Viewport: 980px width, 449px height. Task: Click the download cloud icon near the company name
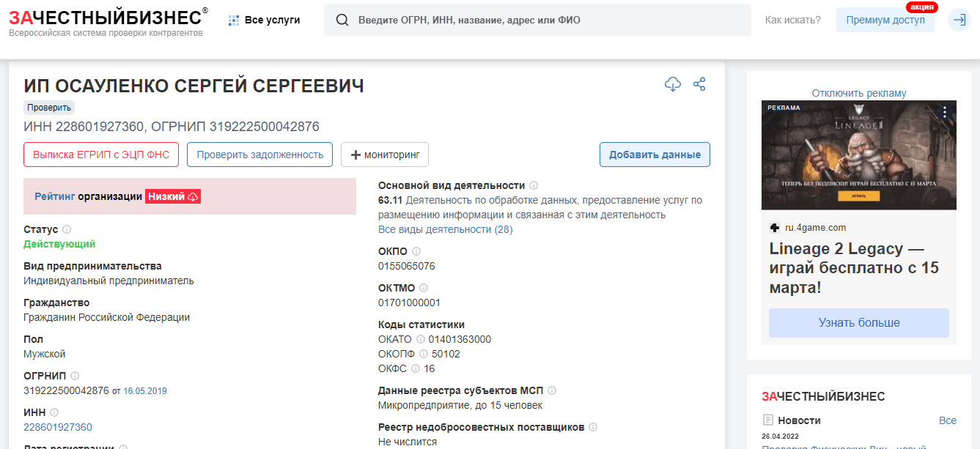[672, 84]
